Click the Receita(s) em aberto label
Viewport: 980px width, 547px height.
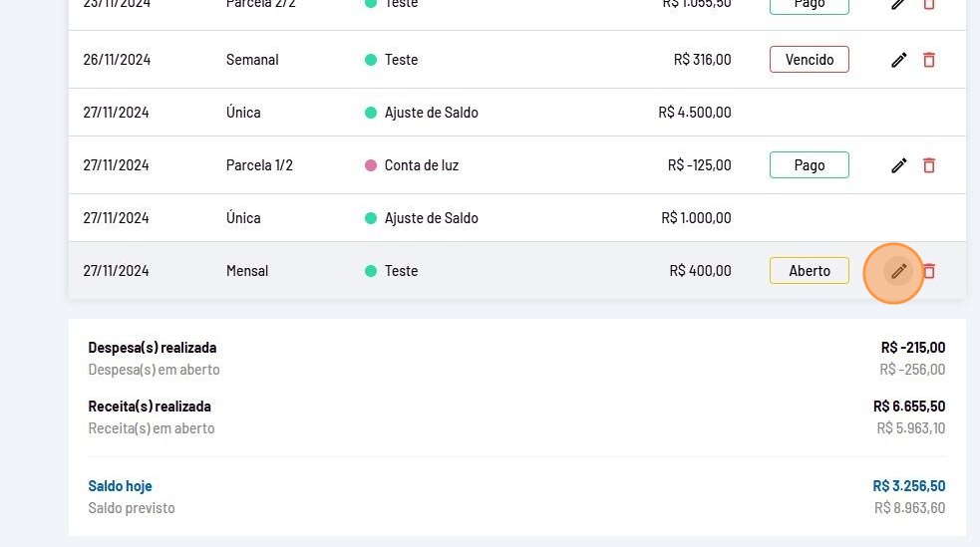pos(151,428)
